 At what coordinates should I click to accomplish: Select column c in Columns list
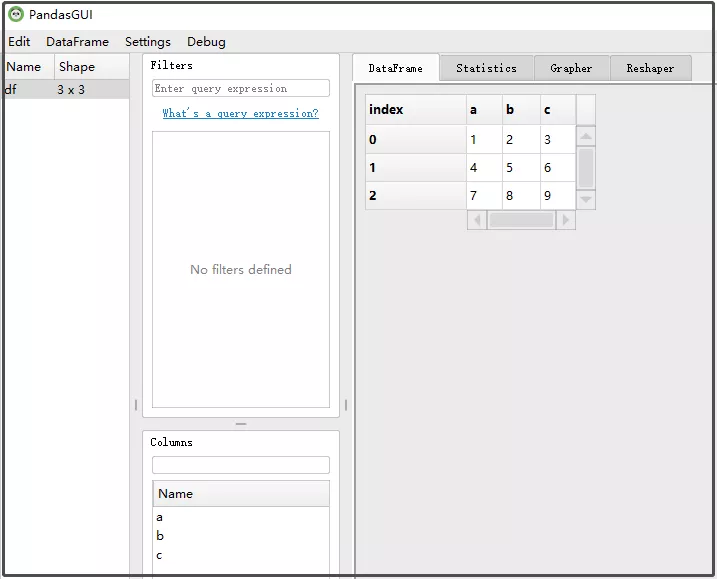(241, 555)
